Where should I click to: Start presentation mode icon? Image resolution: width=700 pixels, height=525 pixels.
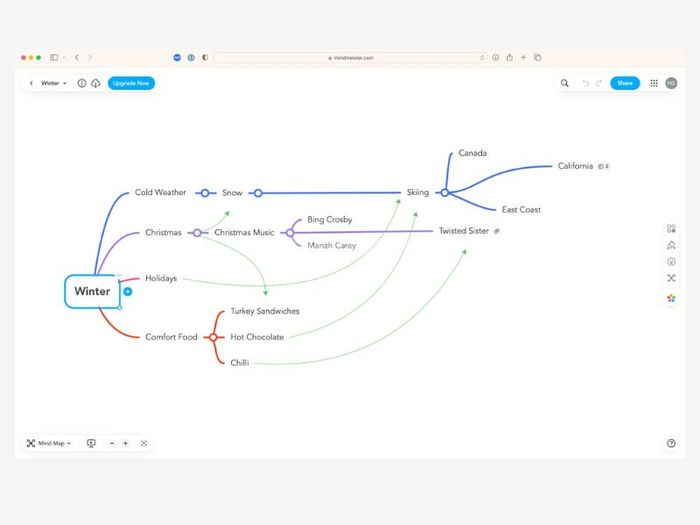[x=91, y=443]
